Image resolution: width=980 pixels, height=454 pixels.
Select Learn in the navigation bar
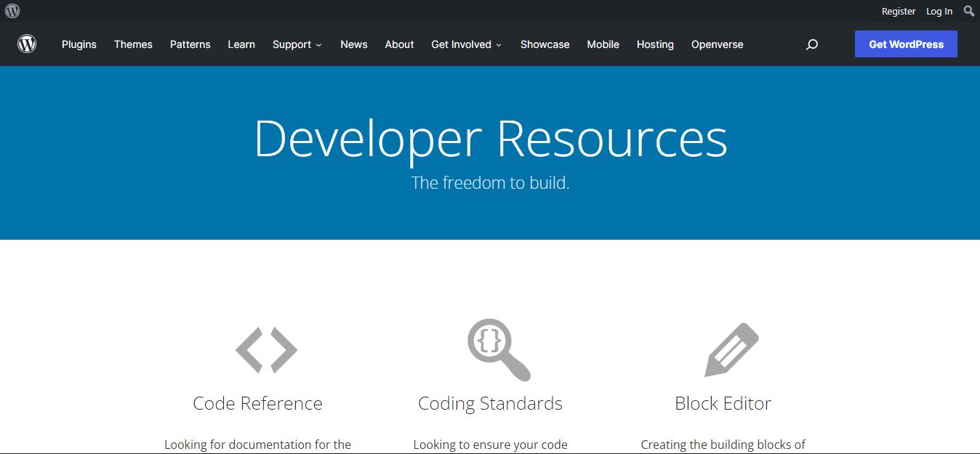(241, 44)
